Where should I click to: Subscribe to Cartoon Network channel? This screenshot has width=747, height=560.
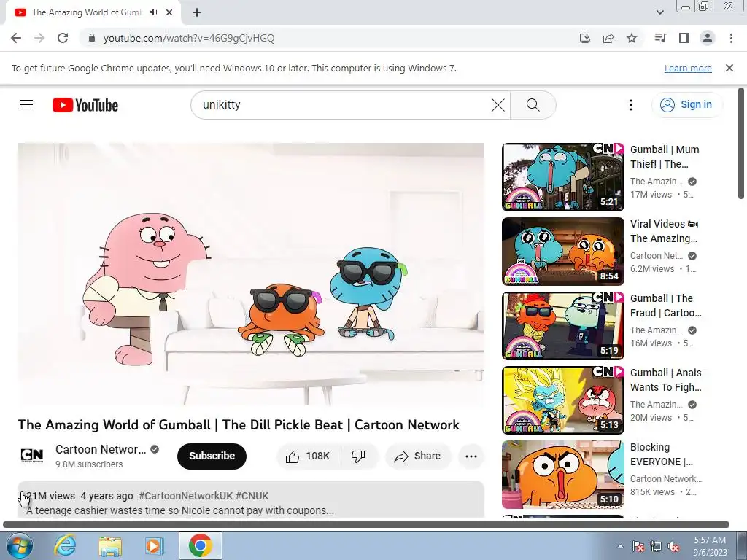212,456
